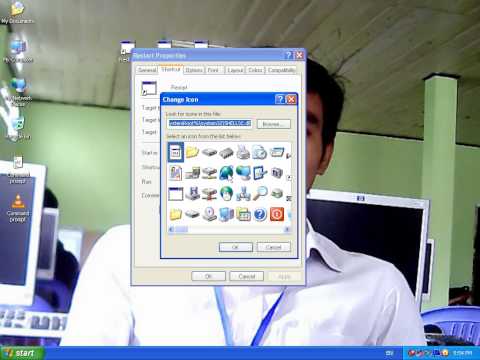Click the Change Icon help question button
The width and height of the screenshot is (480, 360).
coord(280,99)
